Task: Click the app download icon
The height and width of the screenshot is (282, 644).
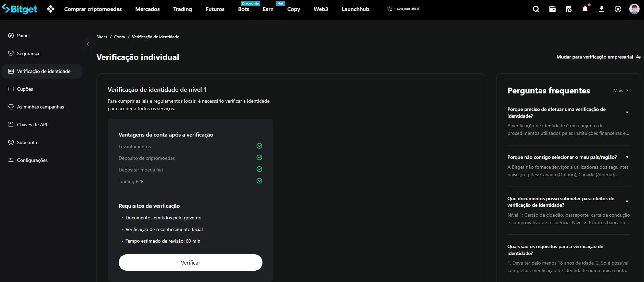Action: (602, 9)
